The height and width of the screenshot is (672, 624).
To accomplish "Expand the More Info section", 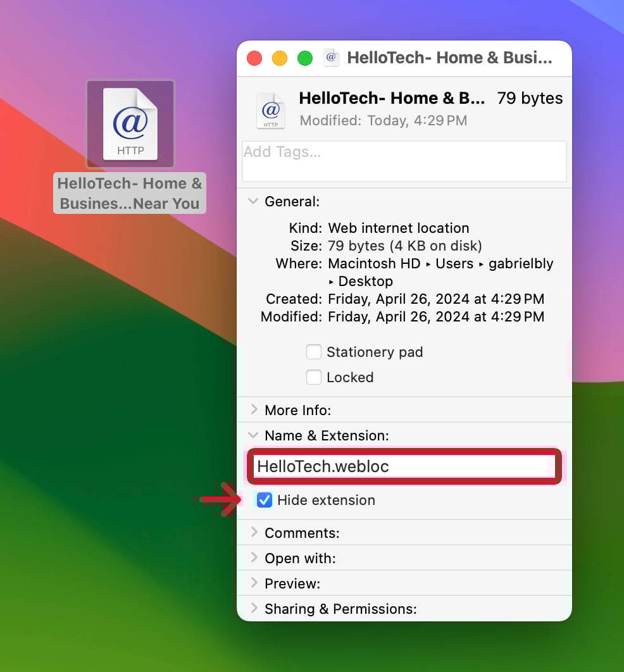I will point(254,410).
